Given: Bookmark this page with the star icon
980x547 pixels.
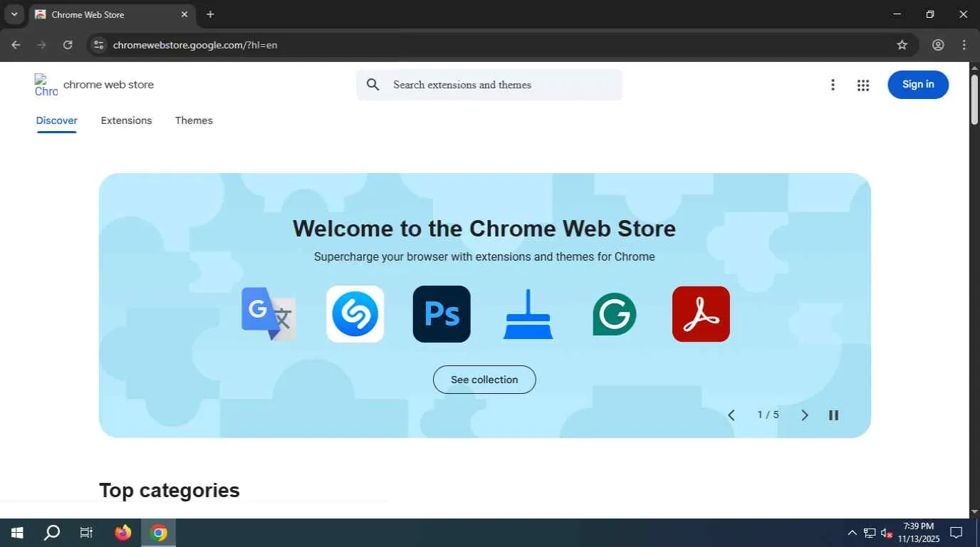Looking at the screenshot, I should (902, 45).
